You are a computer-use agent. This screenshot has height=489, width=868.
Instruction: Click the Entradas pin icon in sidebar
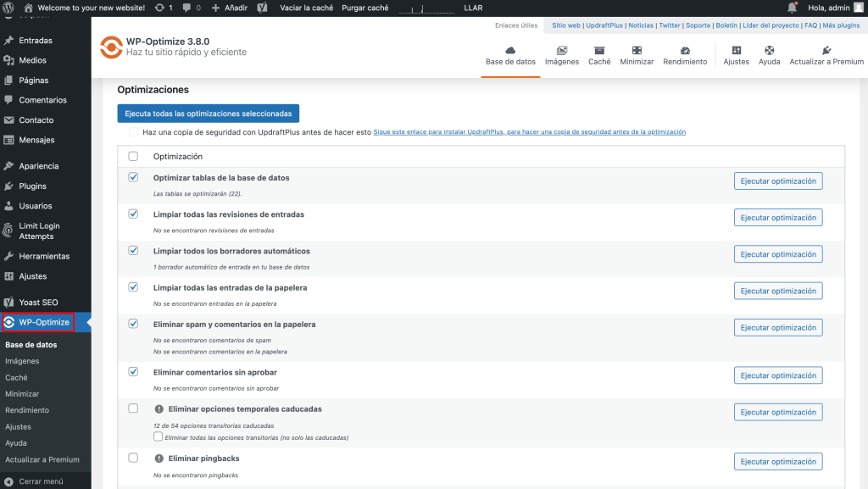click(8, 41)
